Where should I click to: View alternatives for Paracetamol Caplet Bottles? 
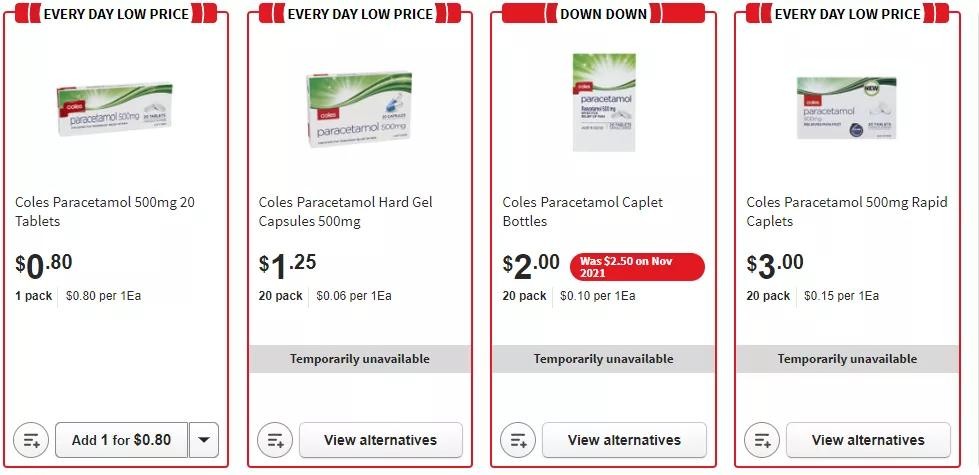click(x=624, y=440)
